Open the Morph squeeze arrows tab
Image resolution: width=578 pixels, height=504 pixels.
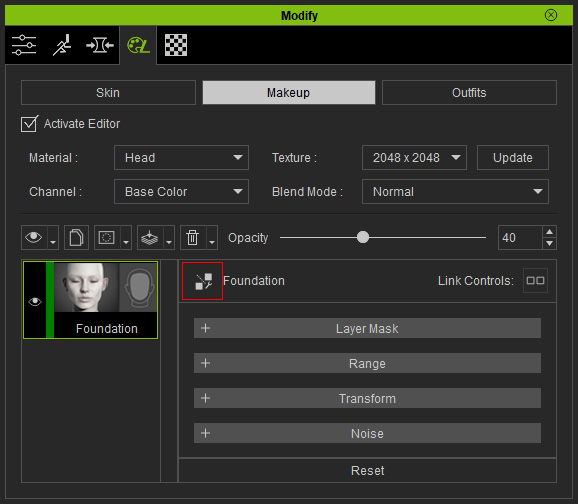coord(100,45)
